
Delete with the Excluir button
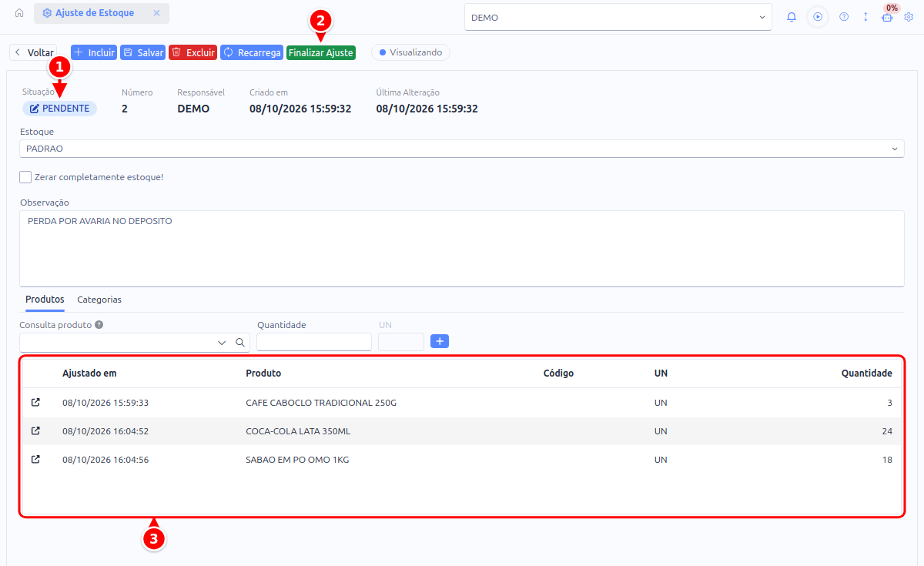click(x=192, y=52)
